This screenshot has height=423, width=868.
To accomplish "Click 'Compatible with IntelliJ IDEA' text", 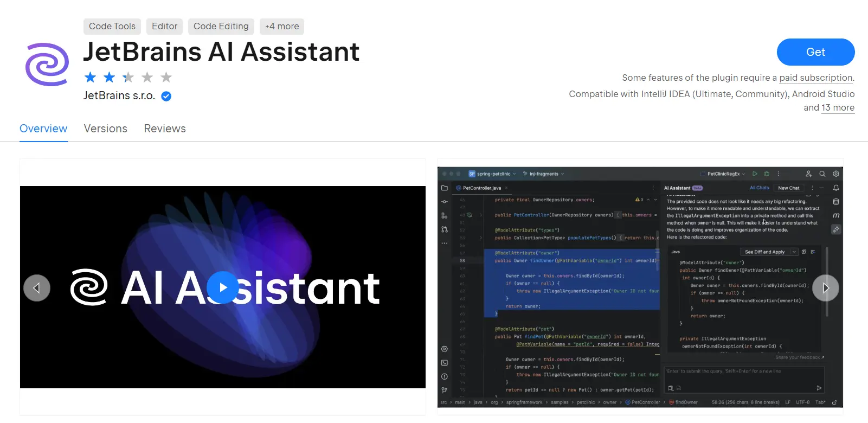I will (x=629, y=94).
